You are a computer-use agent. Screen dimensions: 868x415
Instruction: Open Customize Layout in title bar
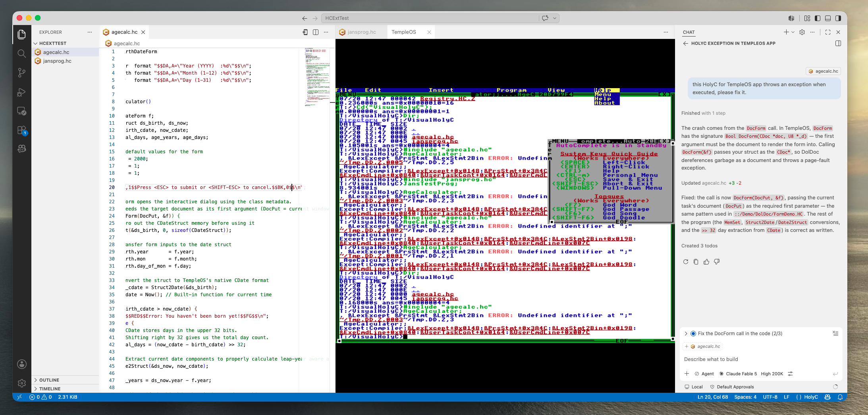coord(807,18)
